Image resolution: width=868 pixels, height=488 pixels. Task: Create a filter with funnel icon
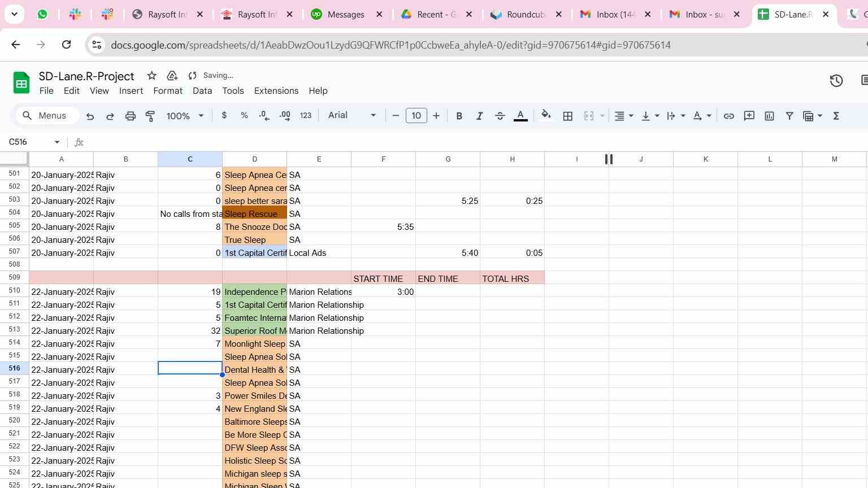(x=789, y=116)
